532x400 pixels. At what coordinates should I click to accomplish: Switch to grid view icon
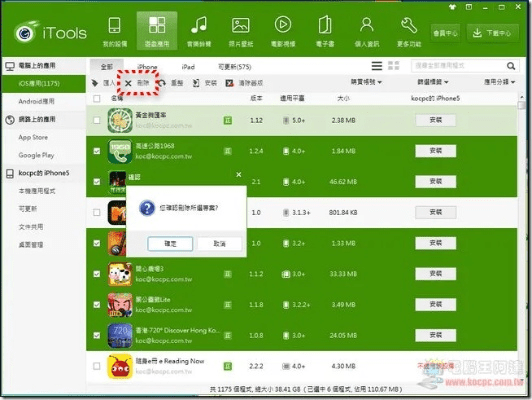[394, 65]
